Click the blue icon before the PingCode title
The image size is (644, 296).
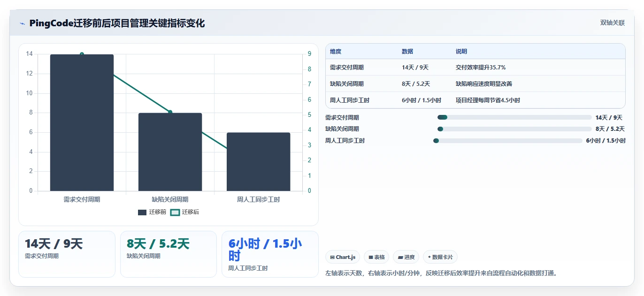(22, 23)
